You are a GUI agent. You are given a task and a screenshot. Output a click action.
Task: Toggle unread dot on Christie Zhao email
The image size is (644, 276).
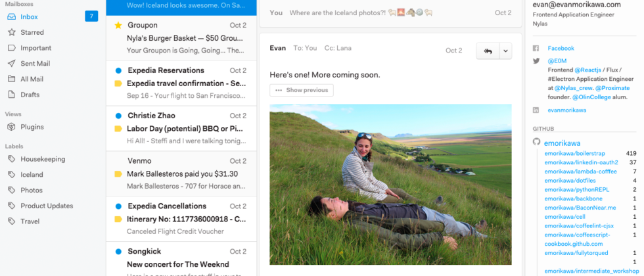pos(118,116)
